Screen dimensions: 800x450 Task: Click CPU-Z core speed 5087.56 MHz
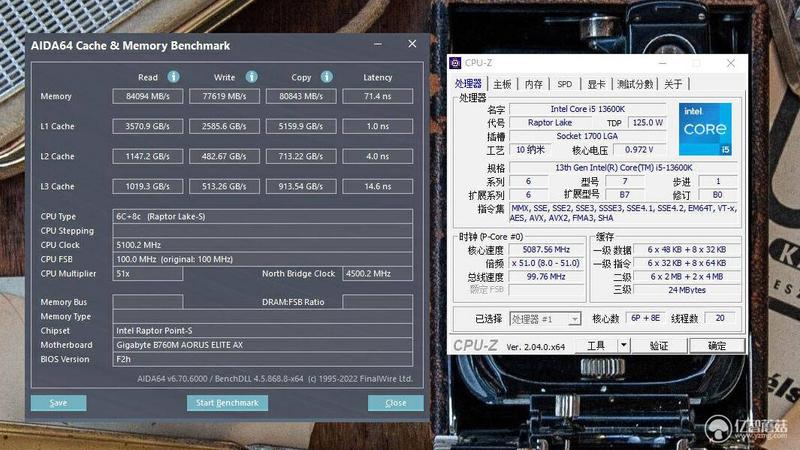click(546, 249)
